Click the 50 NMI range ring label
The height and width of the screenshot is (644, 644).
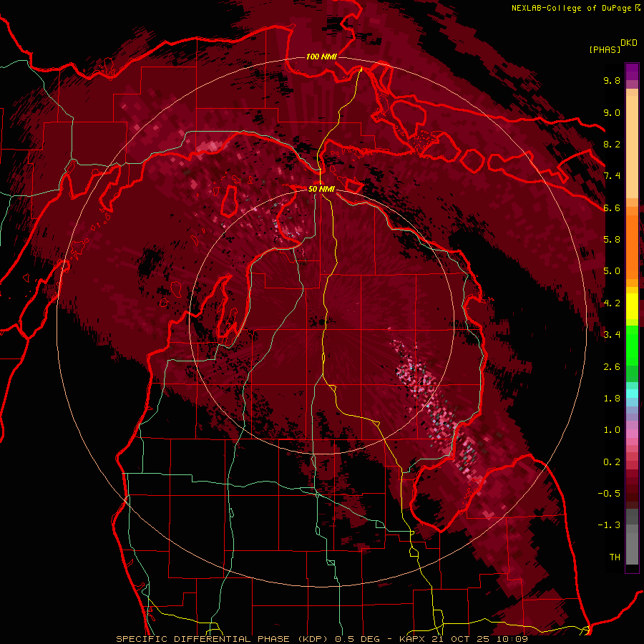click(x=321, y=189)
